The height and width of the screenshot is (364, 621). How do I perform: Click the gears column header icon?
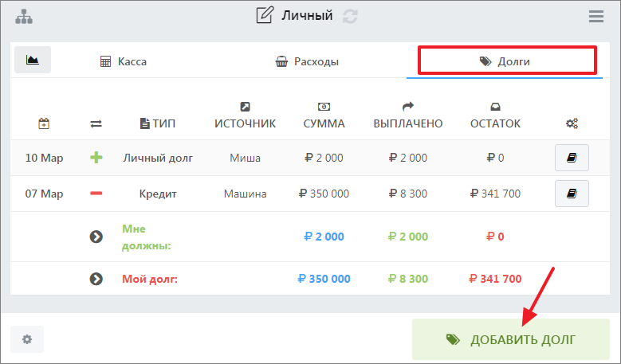coord(572,123)
